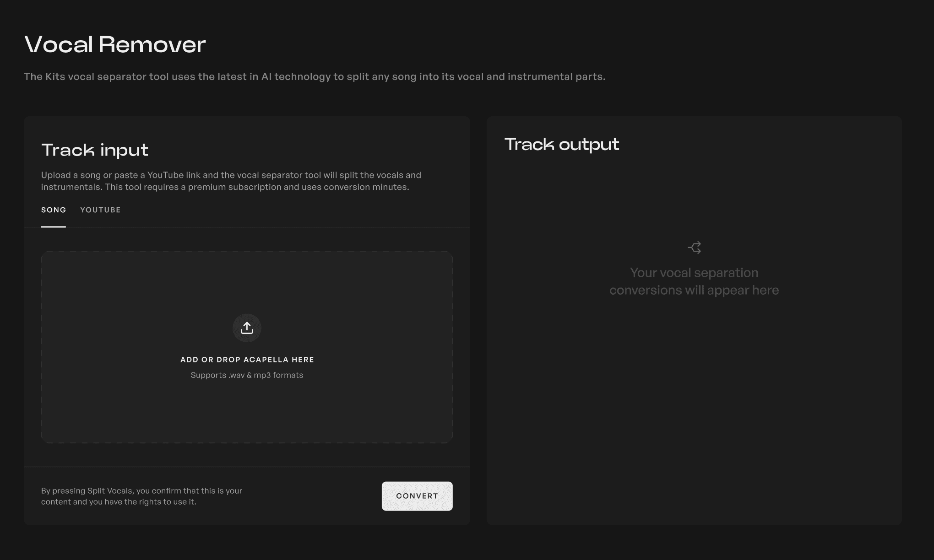Click the vocal separation share icon in Track output
This screenshot has height=560, width=934.
(694, 248)
